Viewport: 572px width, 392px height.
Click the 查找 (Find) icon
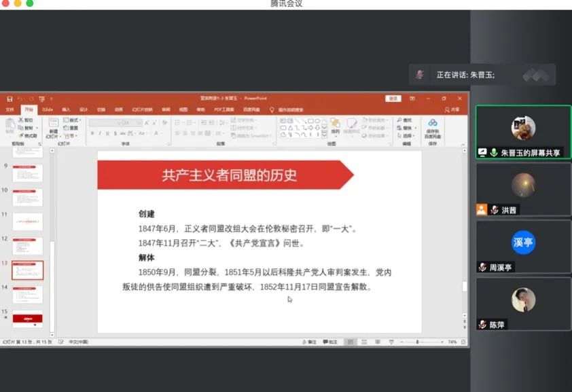click(x=406, y=120)
